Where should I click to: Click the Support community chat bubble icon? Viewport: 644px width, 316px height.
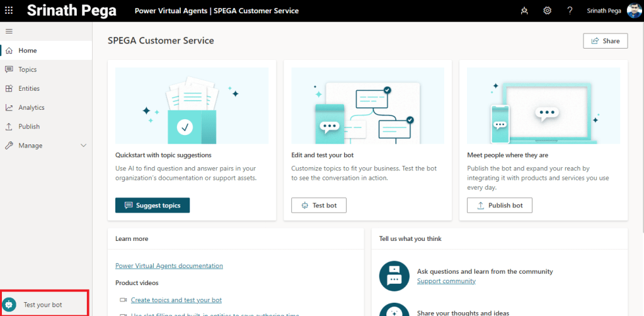(394, 276)
